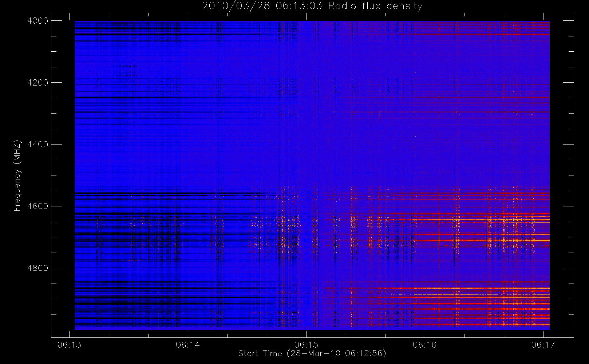Click the 4400 frequency tick label
589x364 pixels.
[38, 145]
